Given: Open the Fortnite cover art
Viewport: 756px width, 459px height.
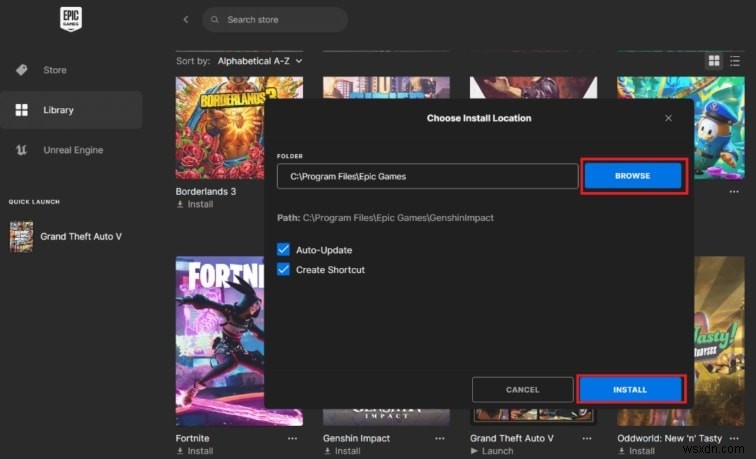Looking at the screenshot, I should 220,341.
